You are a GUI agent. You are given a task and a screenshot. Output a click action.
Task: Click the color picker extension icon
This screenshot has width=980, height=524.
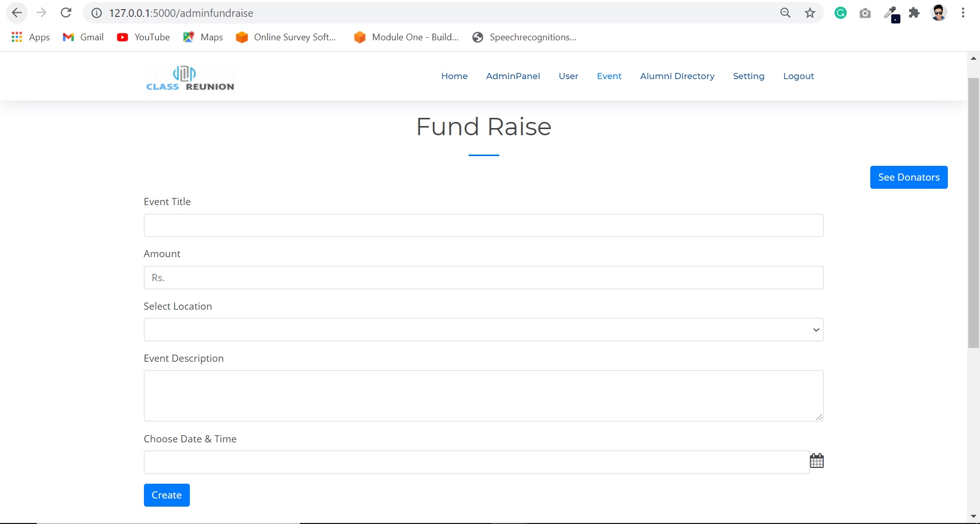point(892,14)
